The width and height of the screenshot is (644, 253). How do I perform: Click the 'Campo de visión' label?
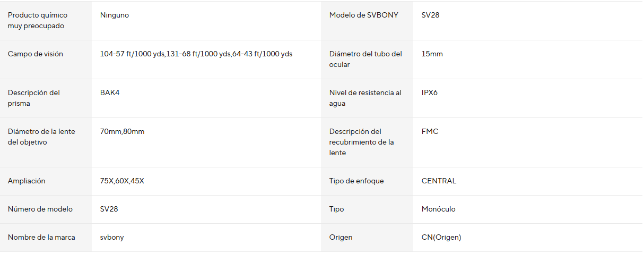(36, 54)
